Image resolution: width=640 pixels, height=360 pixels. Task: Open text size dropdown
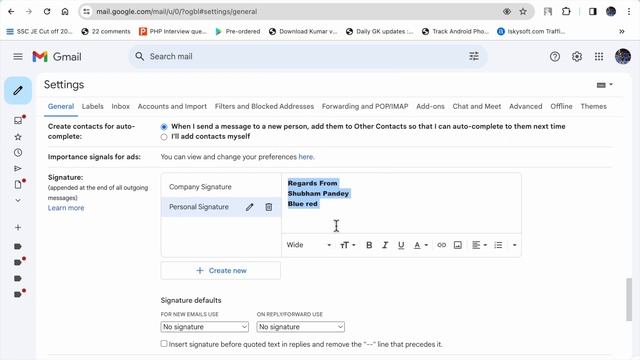point(347,245)
